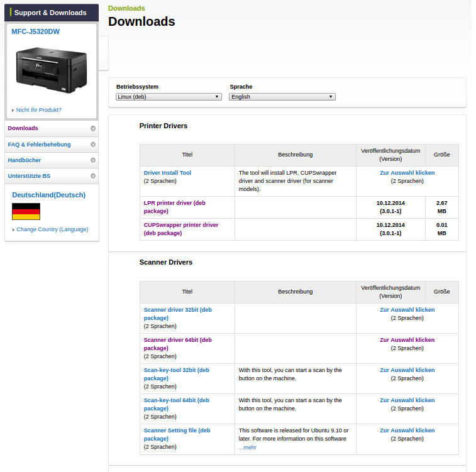Click 'Zur Auswahl klicken' for Scanner driver 64bit
476x472 pixels.
click(407, 340)
